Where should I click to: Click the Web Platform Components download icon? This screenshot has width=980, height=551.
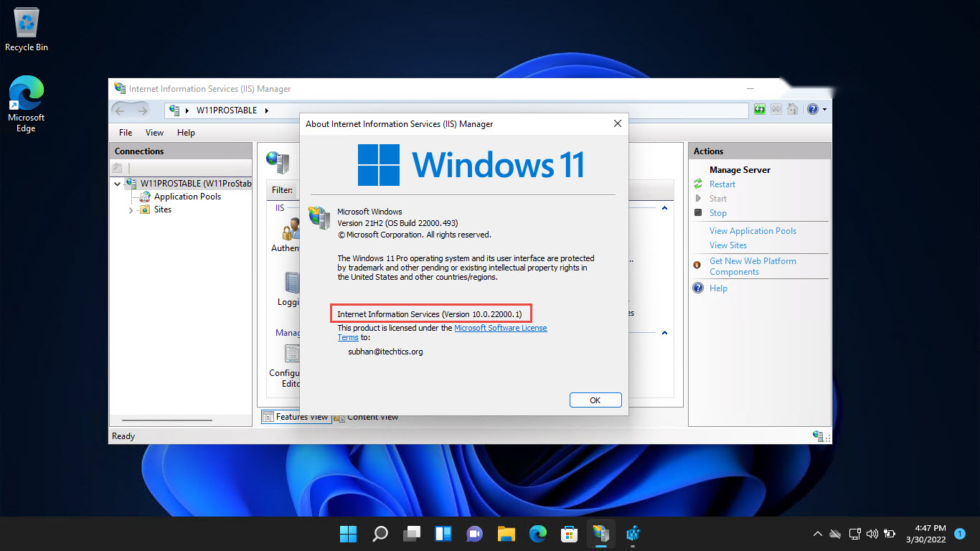697,265
